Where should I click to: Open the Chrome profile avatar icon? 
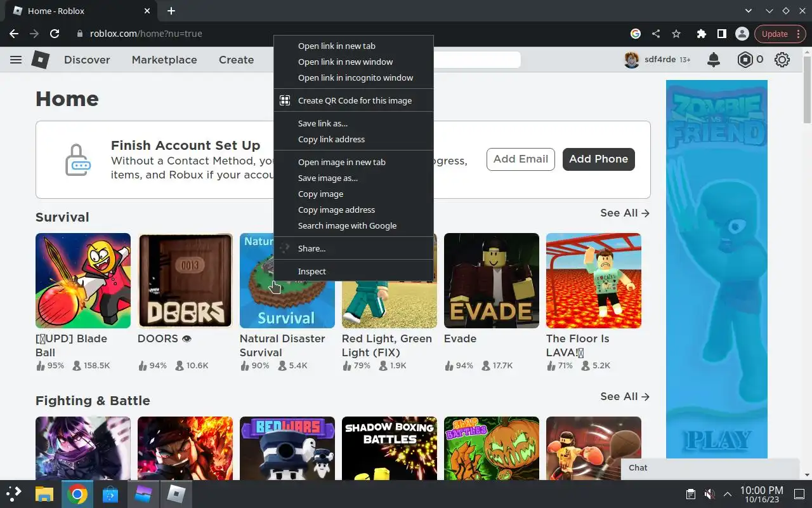(742, 34)
